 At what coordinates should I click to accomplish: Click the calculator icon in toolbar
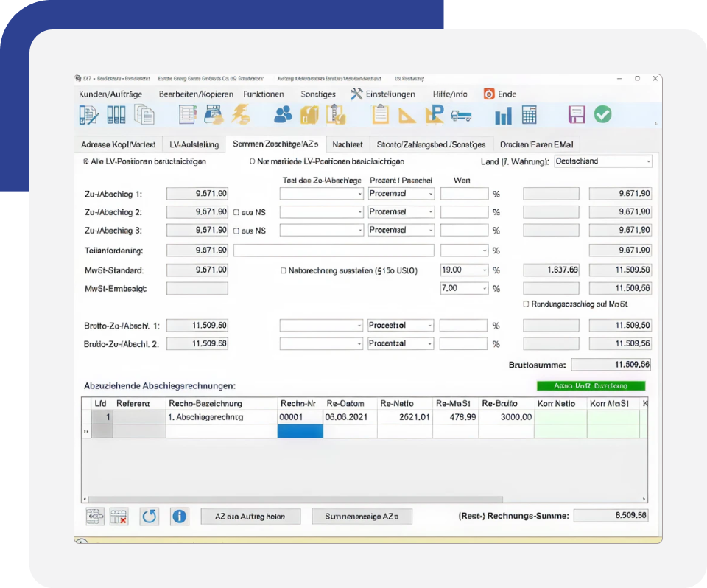coord(529,115)
